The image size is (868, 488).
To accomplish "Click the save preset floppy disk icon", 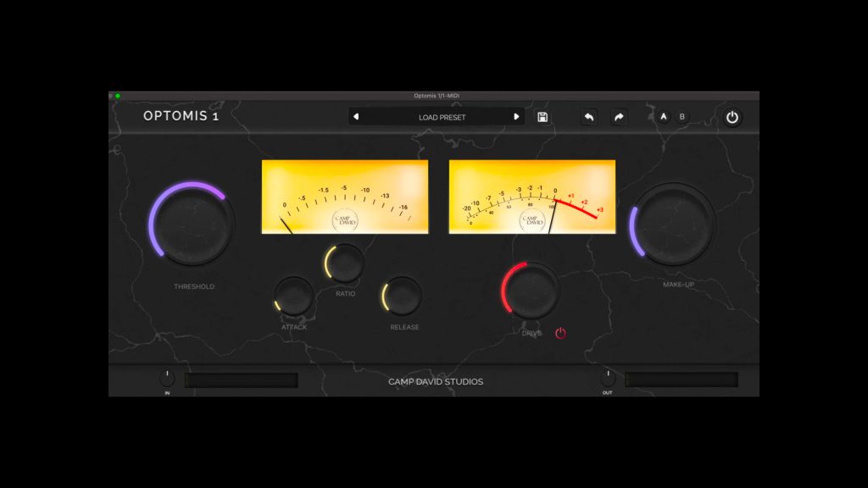I will coord(542,117).
